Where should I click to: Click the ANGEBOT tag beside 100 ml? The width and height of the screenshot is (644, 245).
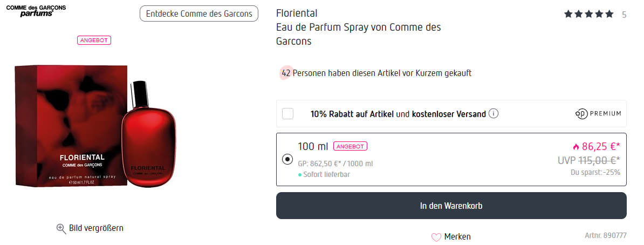click(350, 146)
